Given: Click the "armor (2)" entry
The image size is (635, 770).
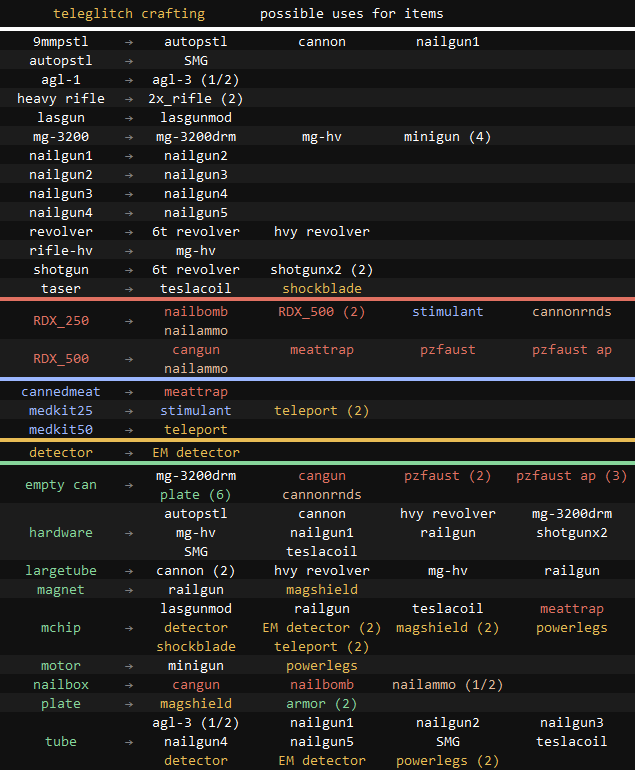Looking at the screenshot, I should 322,704.
